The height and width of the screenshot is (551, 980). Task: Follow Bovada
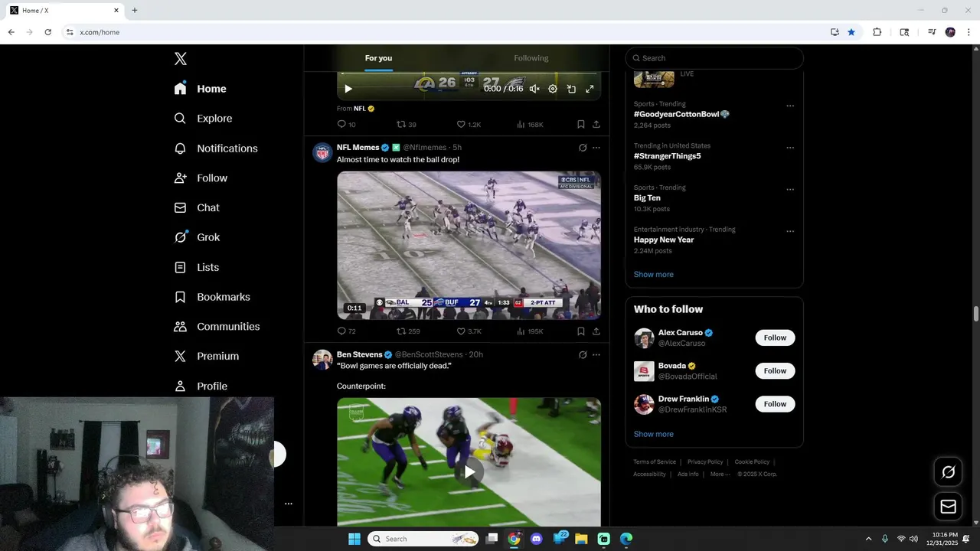(x=775, y=370)
